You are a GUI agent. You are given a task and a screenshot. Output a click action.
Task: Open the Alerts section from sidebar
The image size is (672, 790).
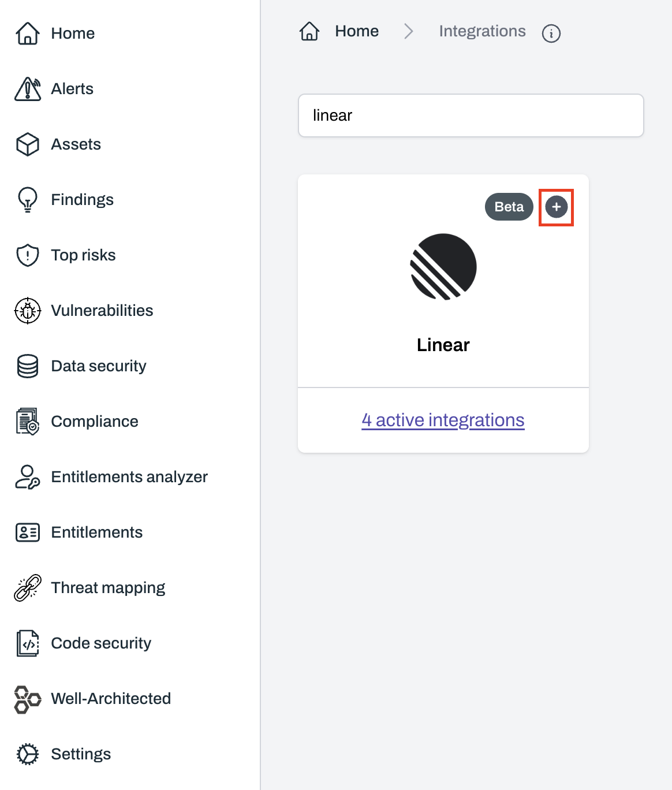tap(27, 88)
